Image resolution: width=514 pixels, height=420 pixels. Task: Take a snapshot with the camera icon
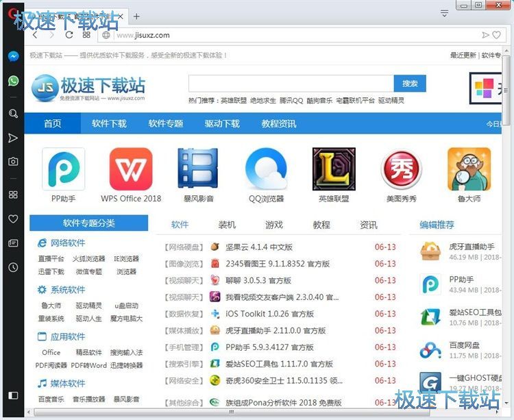pos(13,162)
